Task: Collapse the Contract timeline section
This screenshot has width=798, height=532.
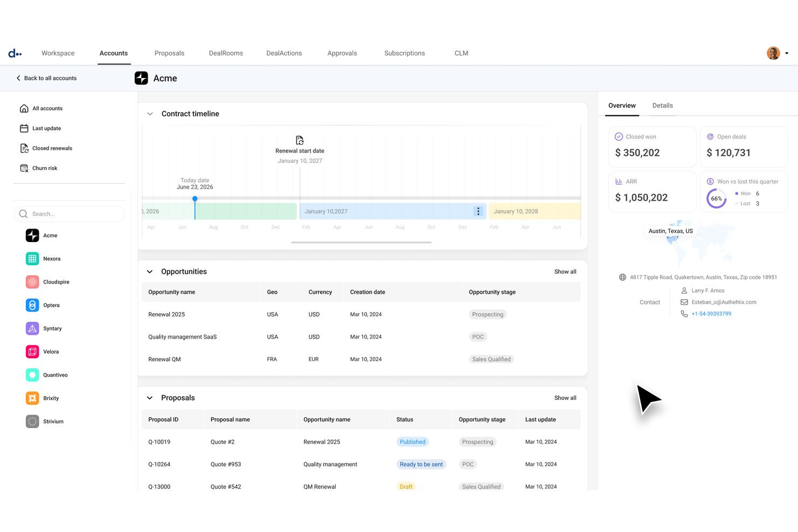Action: tap(150, 114)
